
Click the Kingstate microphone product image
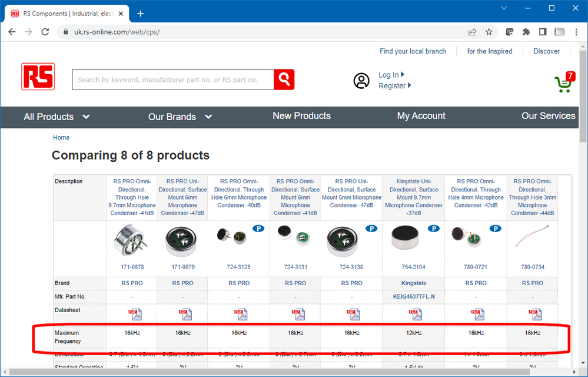pos(405,237)
